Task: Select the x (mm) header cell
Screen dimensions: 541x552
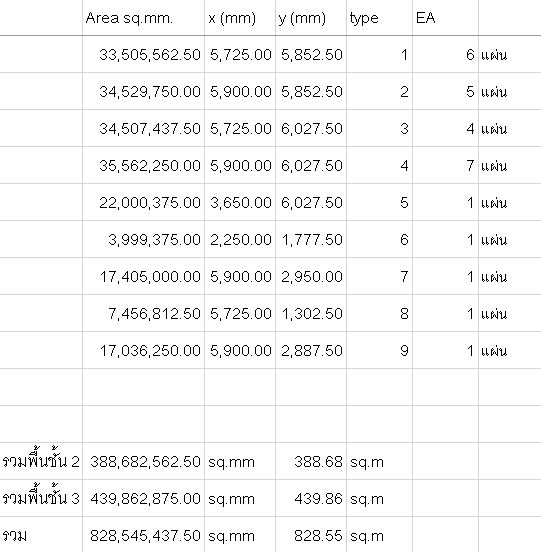Action: click(x=240, y=18)
